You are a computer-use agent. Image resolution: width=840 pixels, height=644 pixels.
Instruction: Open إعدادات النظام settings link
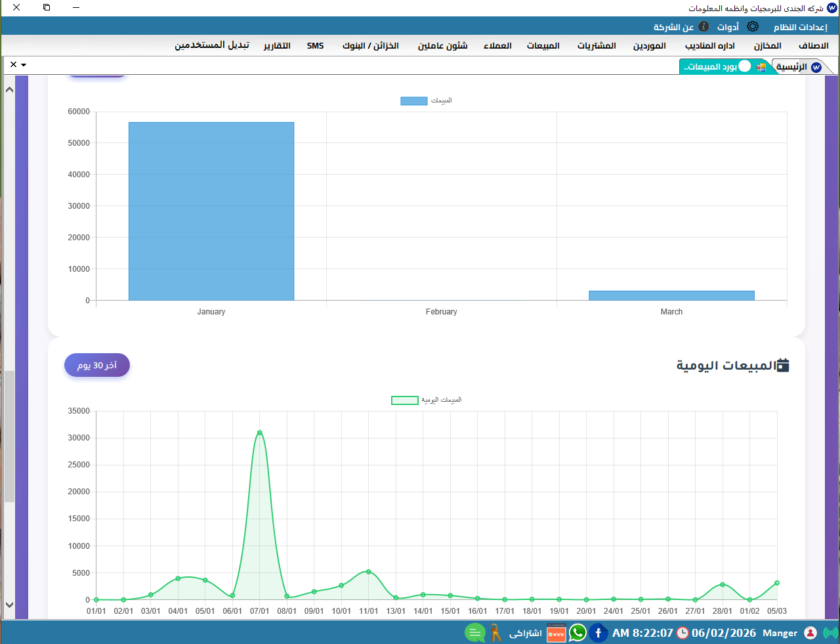tap(800, 27)
